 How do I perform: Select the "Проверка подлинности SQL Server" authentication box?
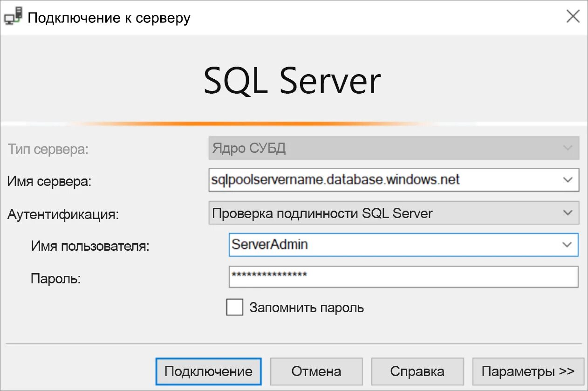(x=382, y=213)
